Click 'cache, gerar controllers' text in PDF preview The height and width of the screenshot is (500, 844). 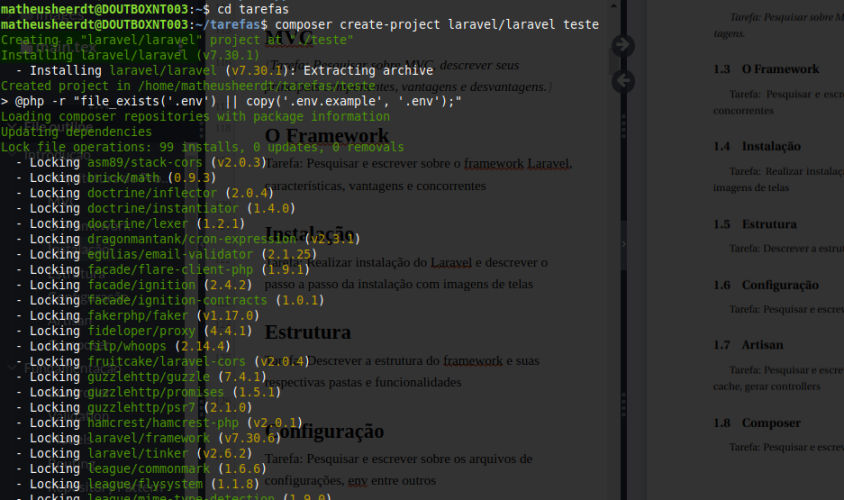pyautogui.click(x=766, y=386)
